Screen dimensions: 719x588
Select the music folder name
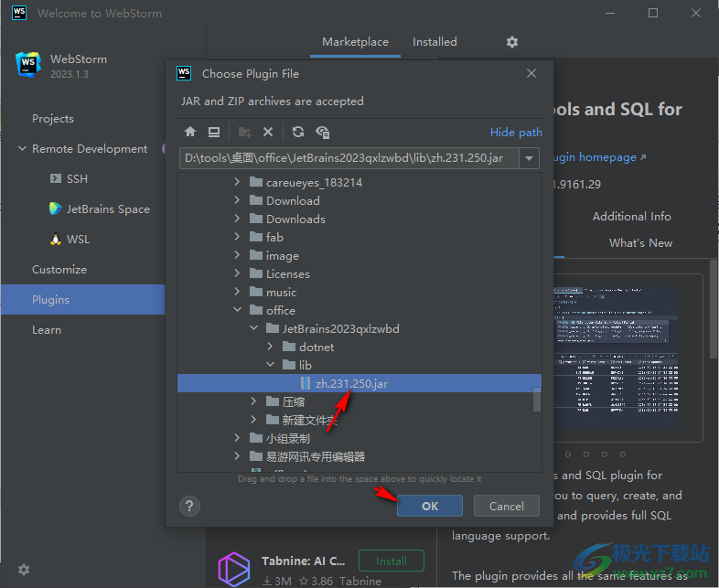tap(281, 292)
